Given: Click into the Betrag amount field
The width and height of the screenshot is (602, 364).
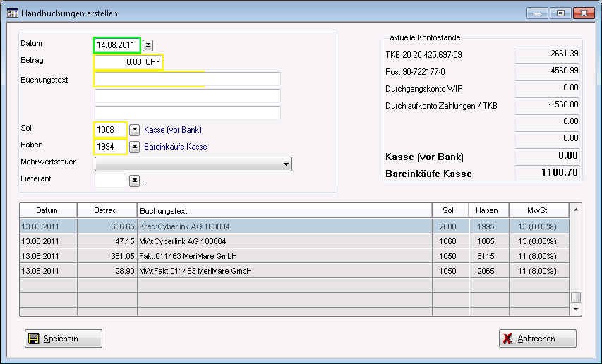Looking at the screenshot, I should click(x=128, y=62).
